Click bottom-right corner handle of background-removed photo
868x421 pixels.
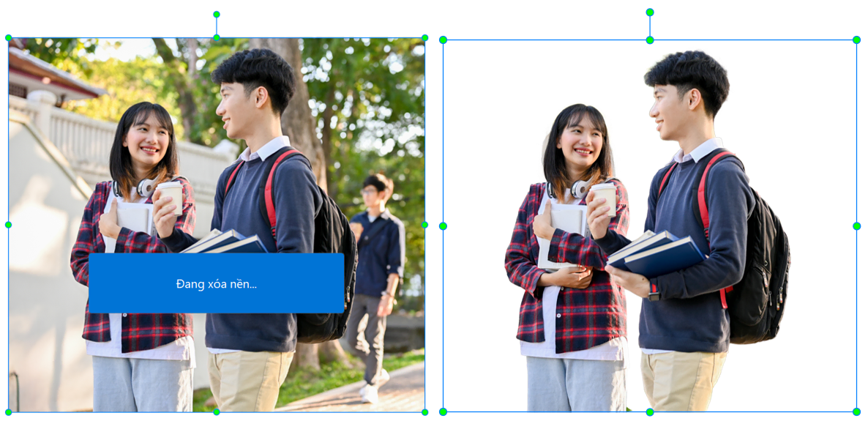(856, 411)
